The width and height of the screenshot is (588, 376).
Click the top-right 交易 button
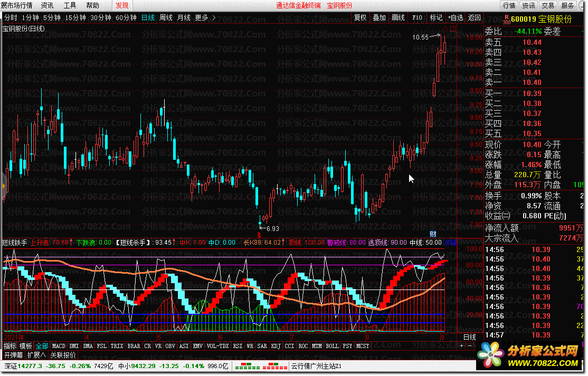pos(547,5)
